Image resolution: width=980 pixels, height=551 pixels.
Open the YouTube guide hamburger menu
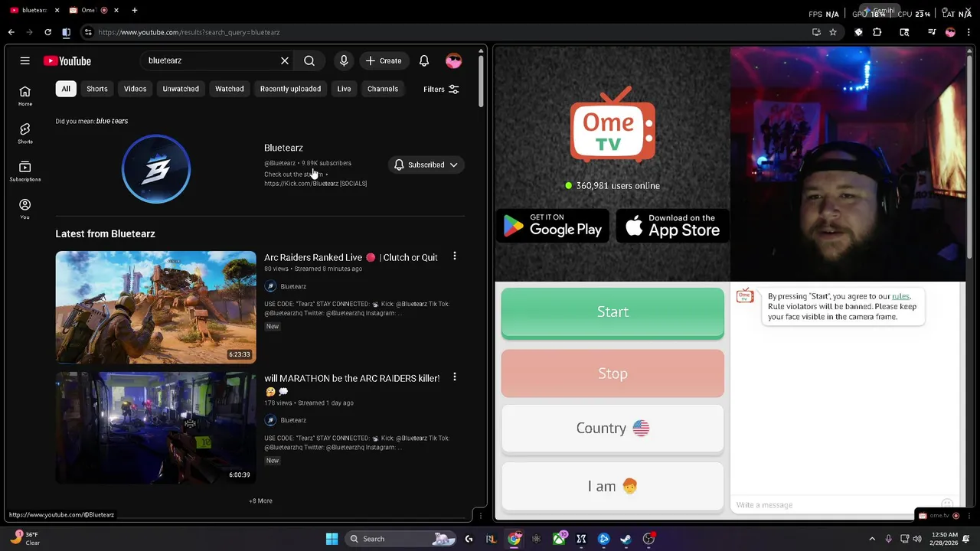[x=24, y=60]
